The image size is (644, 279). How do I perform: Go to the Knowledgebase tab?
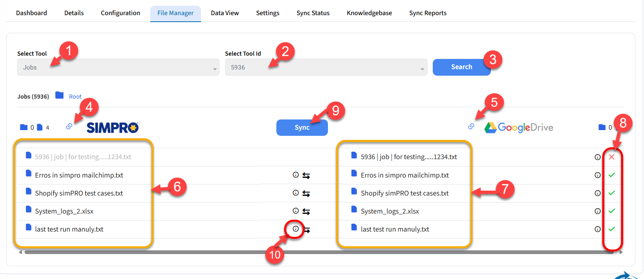369,13
